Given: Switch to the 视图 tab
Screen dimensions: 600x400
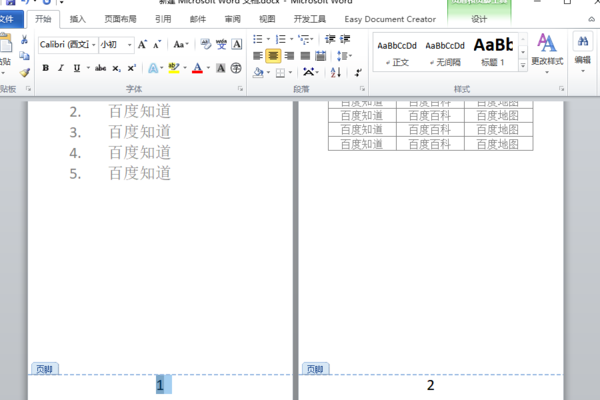Looking at the screenshot, I should [x=267, y=19].
